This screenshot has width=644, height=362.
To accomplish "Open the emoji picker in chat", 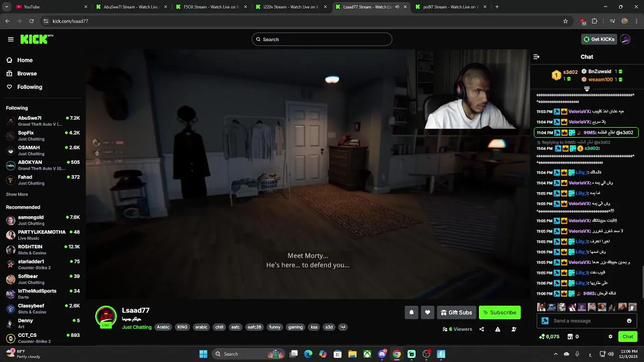I will [x=629, y=321].
